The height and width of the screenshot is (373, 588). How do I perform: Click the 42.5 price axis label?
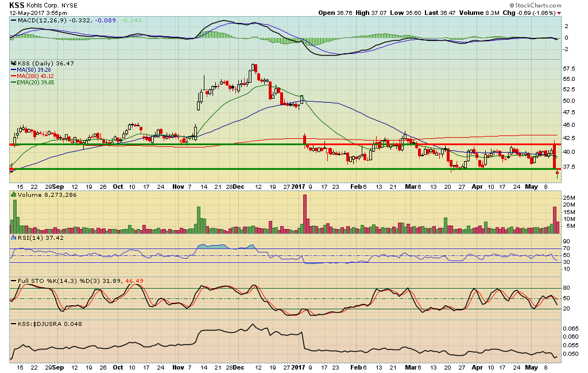click(x=569, y=138)
